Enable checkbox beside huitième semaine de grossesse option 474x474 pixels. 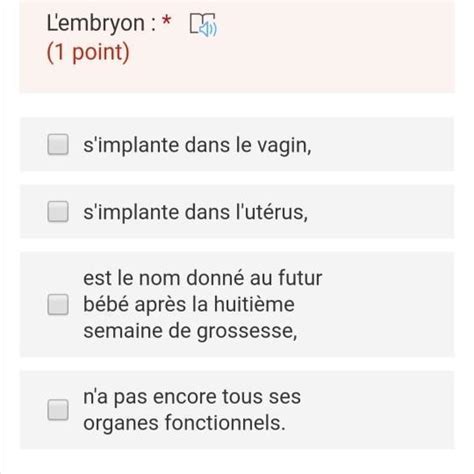(58, 304)
